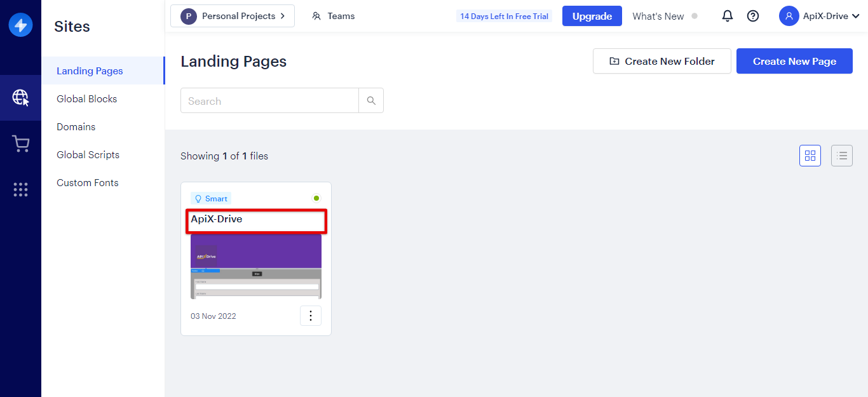Click the Smart badge on the card
This screenshot has width=868, height=397.
click(211, 199)
